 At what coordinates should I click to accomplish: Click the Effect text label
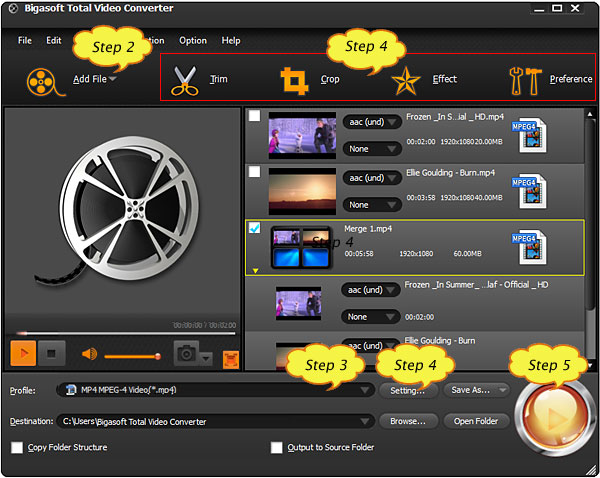tap(445, 79)
